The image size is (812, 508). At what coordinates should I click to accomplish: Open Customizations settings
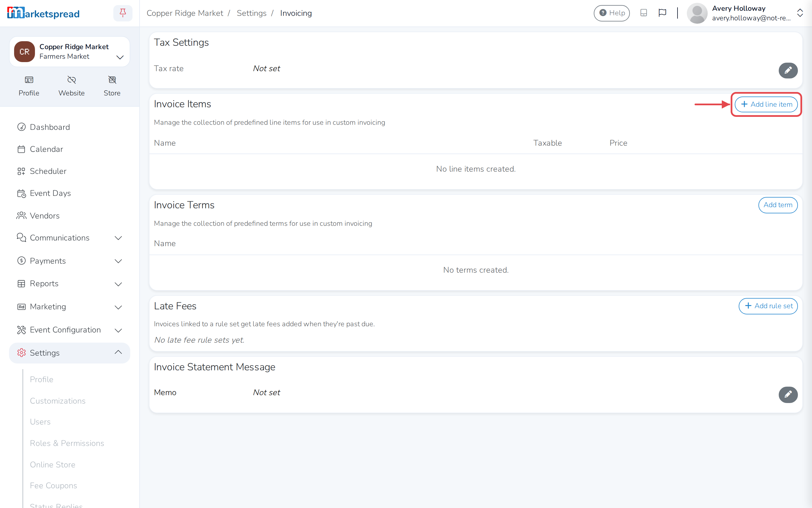pyautogui.click(x=58, y=401)
